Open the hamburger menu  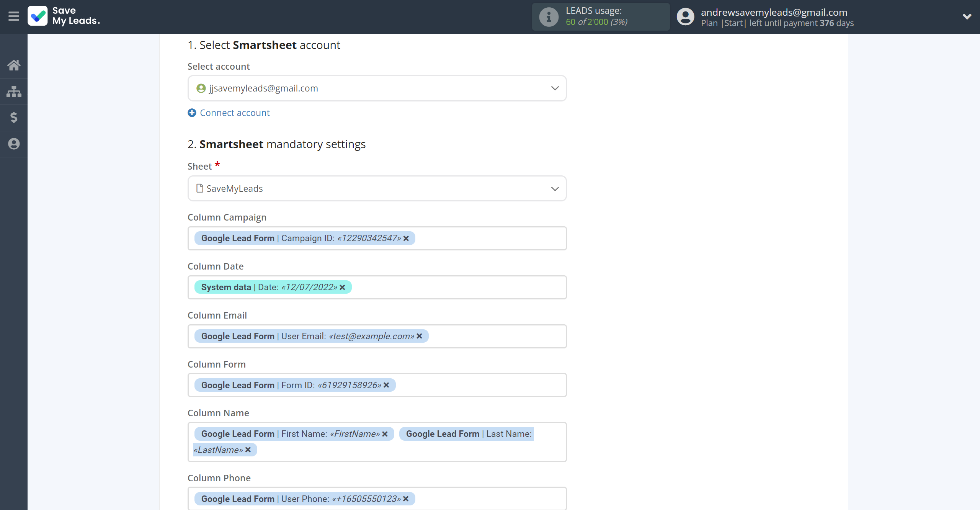point(14,16)
